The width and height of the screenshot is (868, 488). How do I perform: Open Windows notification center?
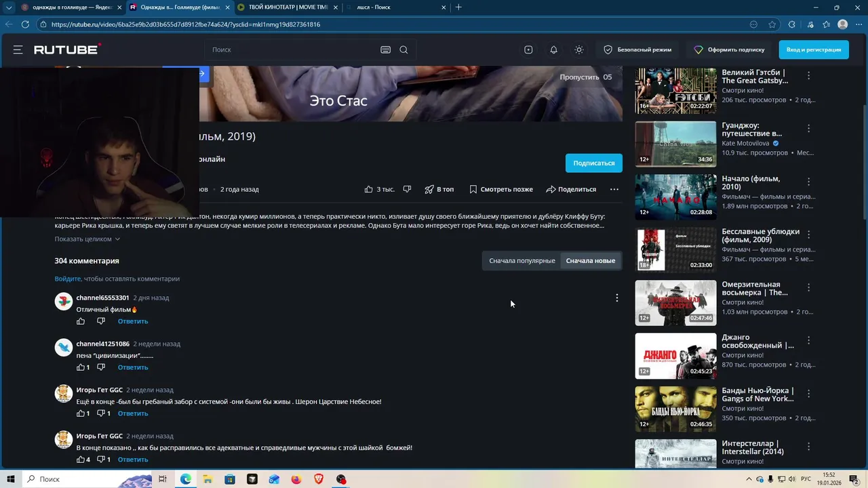pos(854,479)
